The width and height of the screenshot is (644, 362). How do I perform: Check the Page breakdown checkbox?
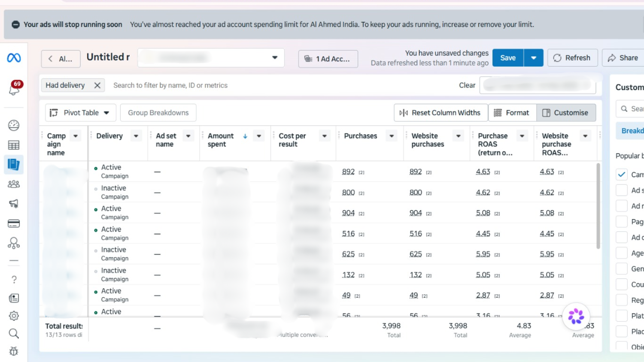(x=621, y=221)
